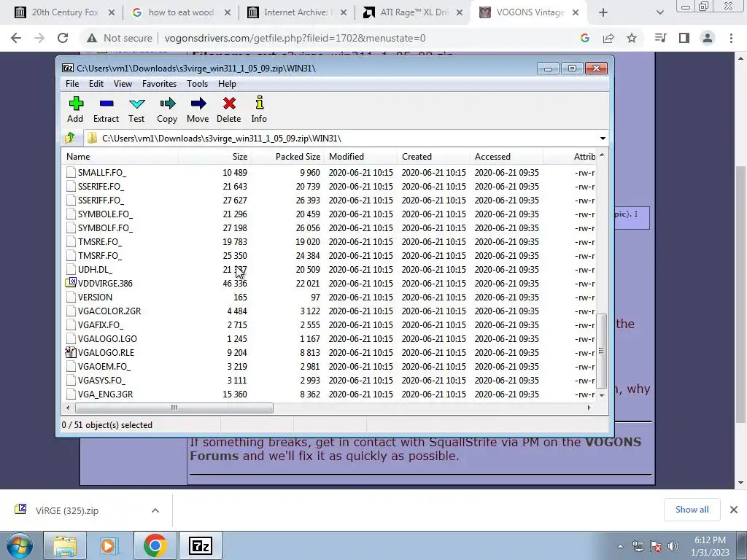Click Chrome back navigation arrow
Viewport: 747px width, 560px height.
16,38
